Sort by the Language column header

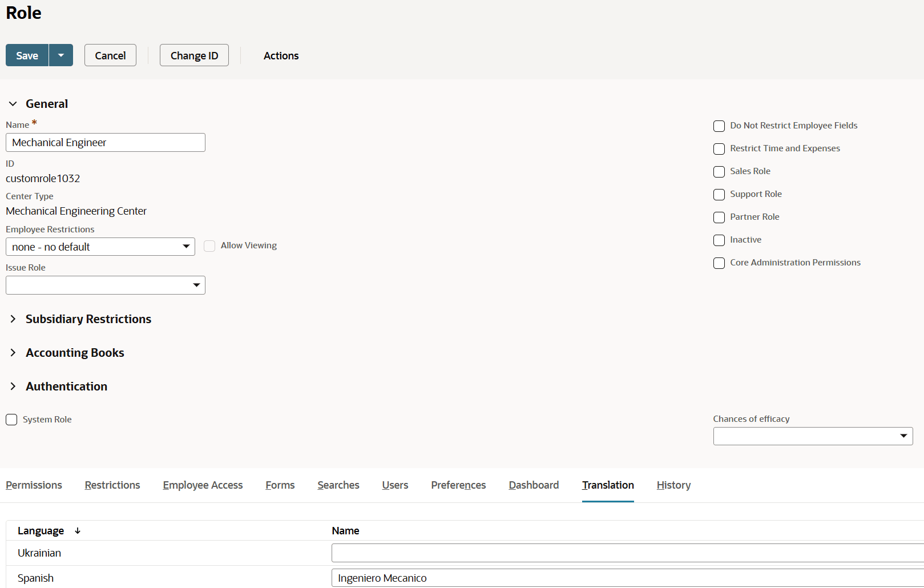coord(49,530)
